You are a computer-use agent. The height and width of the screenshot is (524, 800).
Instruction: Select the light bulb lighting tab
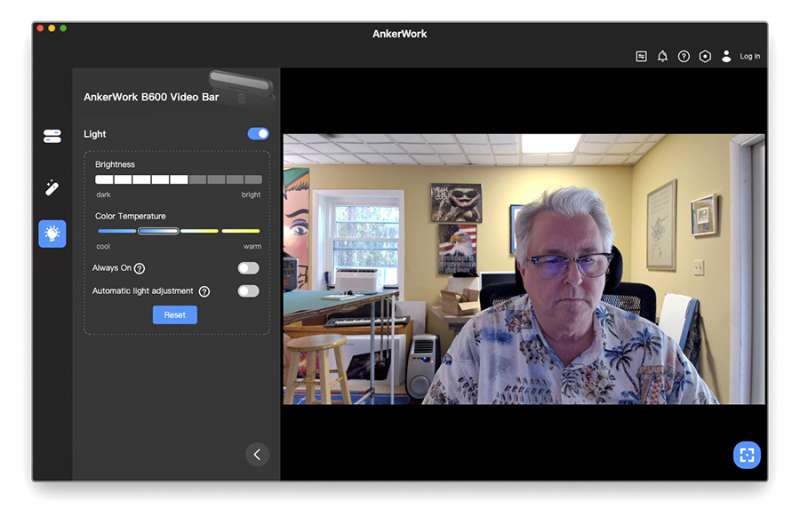[52, 234]
